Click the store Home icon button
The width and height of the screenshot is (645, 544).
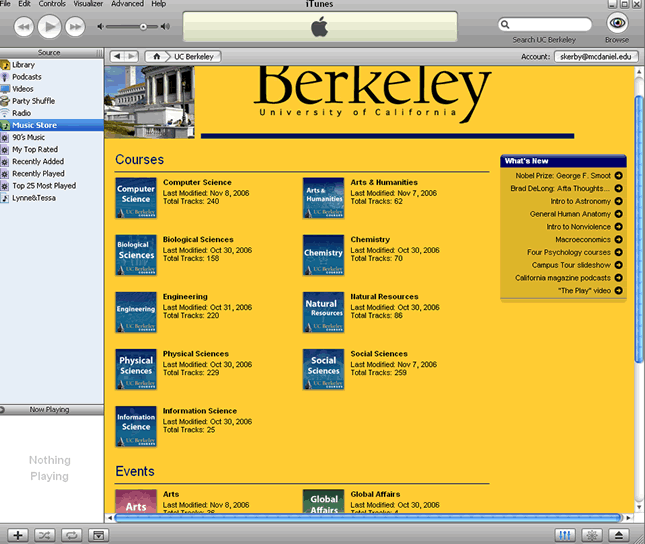(157, 56)
